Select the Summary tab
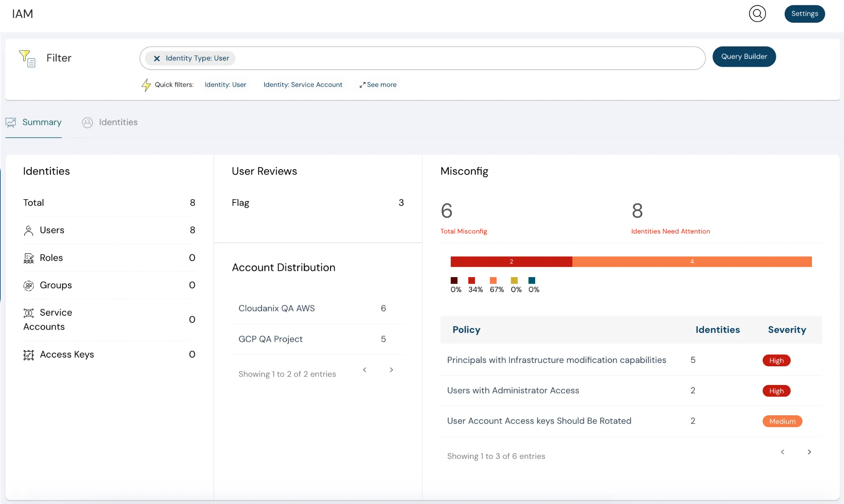This screenshot has height=504, width=844. click(42, 122)
